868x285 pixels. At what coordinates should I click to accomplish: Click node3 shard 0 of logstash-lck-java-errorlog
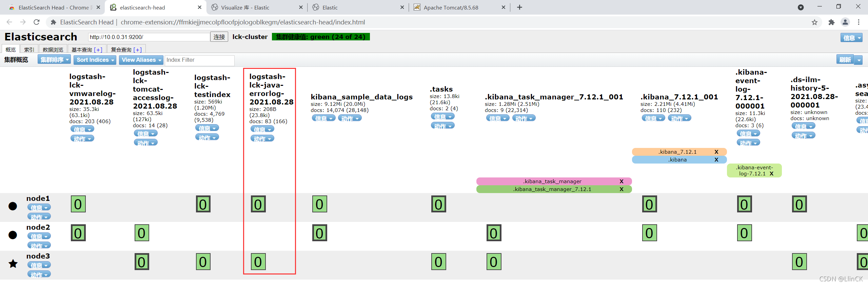click(258, 262)
